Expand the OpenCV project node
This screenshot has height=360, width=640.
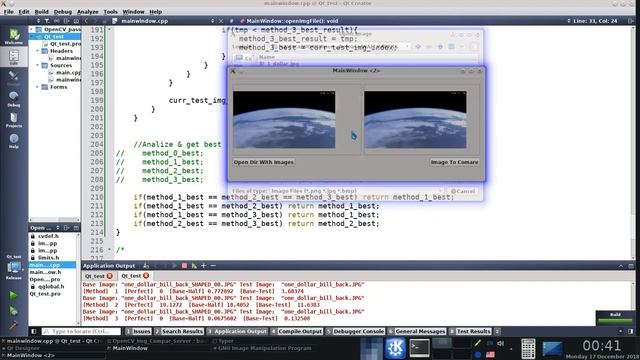[31, 29]
